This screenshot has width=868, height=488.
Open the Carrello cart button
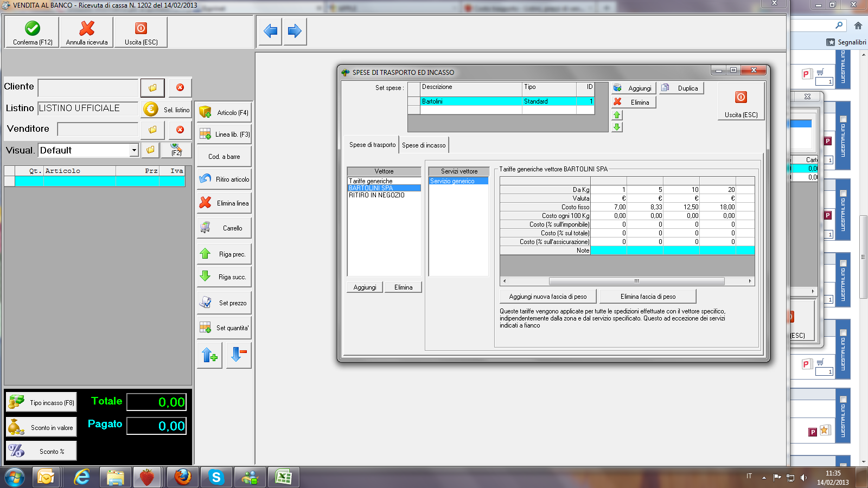[x=224, y=228]
